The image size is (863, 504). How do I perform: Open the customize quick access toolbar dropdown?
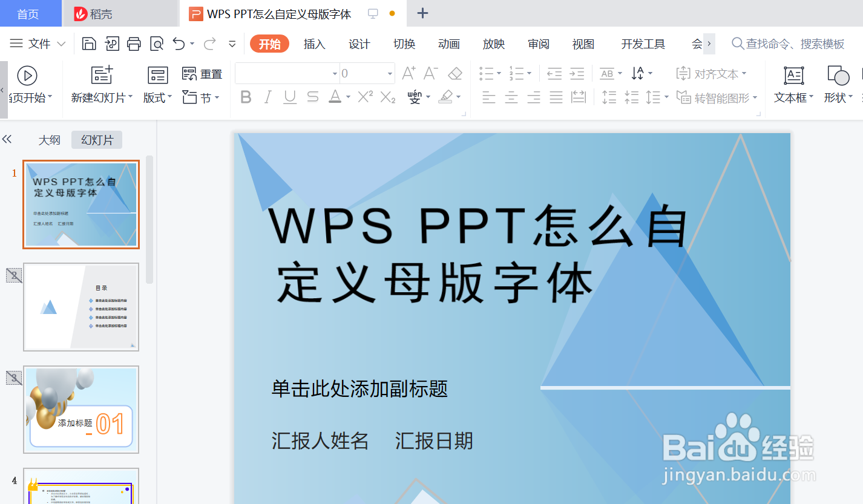[x=232, y=44]
